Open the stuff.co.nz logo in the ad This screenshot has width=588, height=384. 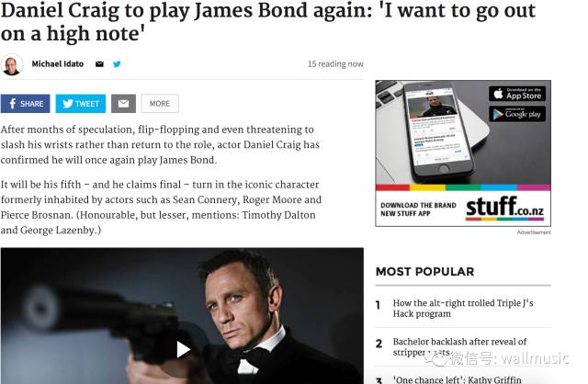(x=504, y=208)
